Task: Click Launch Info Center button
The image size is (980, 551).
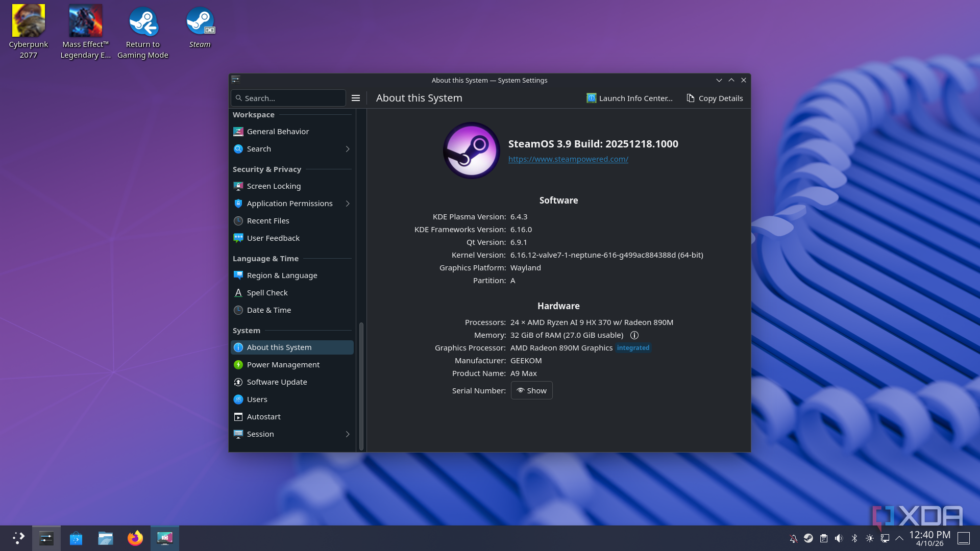Action: click(629, 98)
